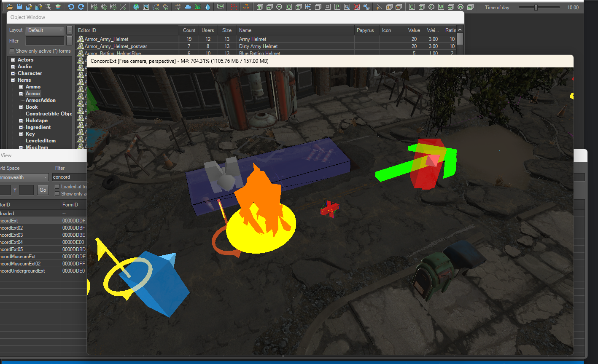Image resolution: width=598 pixels, height=364 pixels.
Task: Click the green square C icon
Action: coord(412,7)
